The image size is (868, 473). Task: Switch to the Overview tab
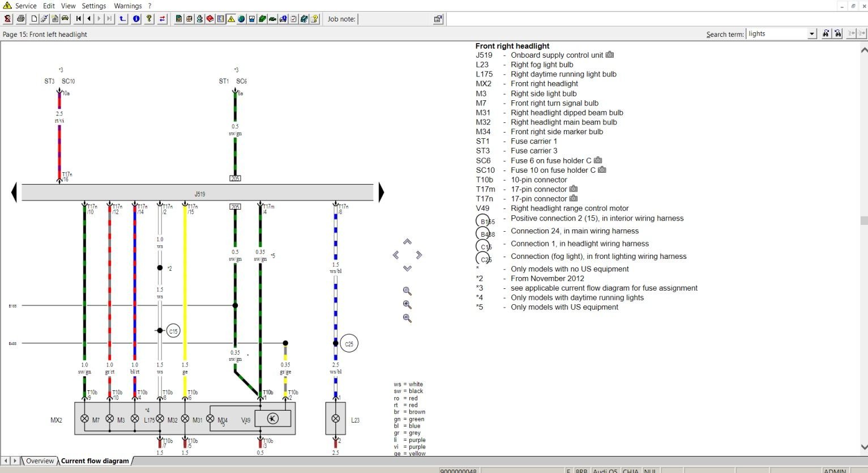[x=39, y=461]
